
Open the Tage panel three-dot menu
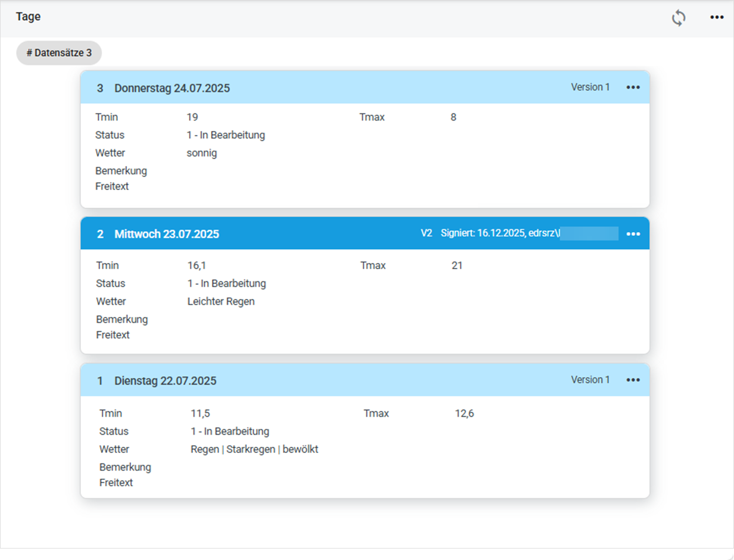click(x=717, y=17)
